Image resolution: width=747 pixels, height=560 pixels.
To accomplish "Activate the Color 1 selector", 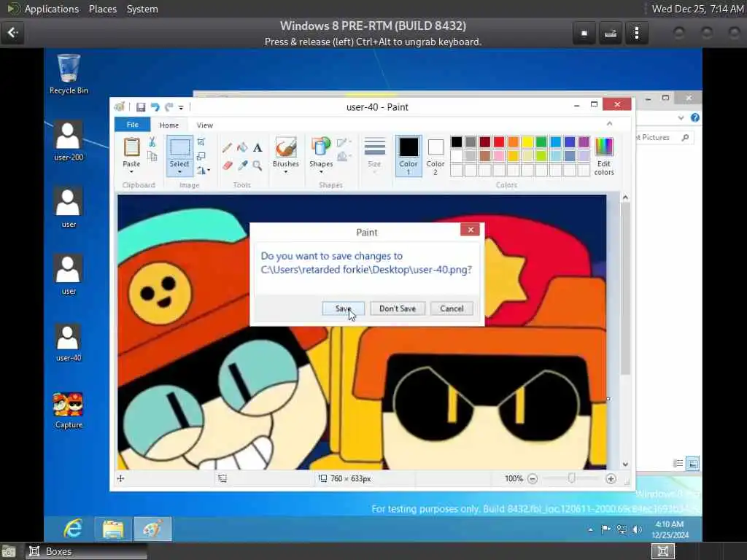I will pyautogui.click(x=409, y=156).
